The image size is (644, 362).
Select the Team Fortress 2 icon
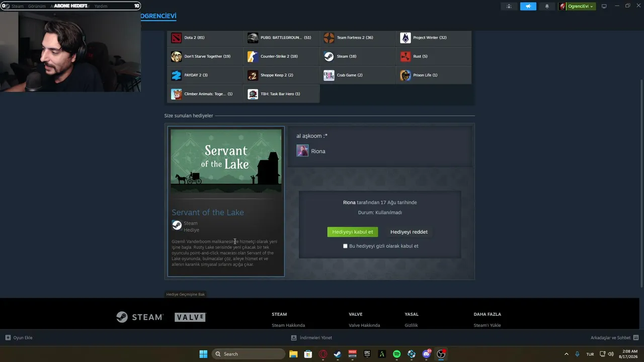coord(329,38)
